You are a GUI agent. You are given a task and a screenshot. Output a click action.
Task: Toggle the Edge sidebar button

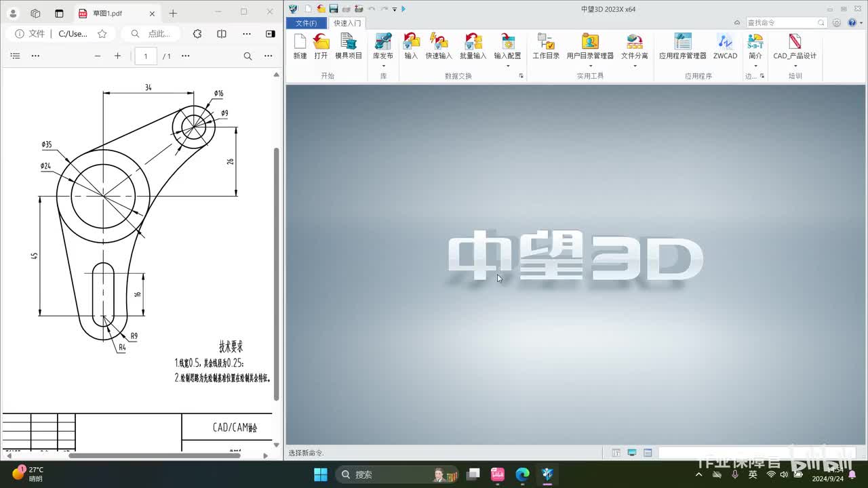(271, 34)
